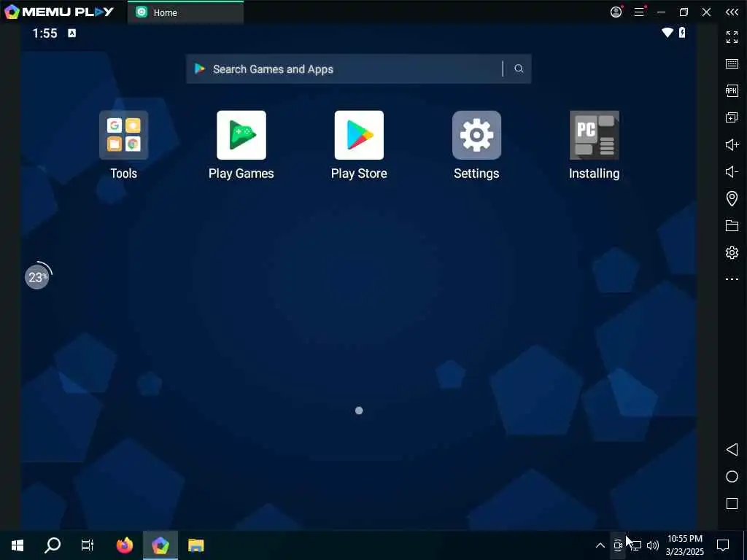Click the MEmu taskbar icon
This screenshot has height=560, width=747.
click(x=160, y=545)
